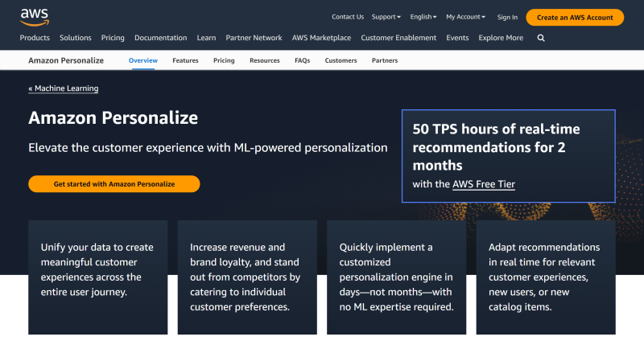Open Customer Enablement menu
Image resolution: width=644 pixels, height=349 pixels.
[x=398, y=38]
